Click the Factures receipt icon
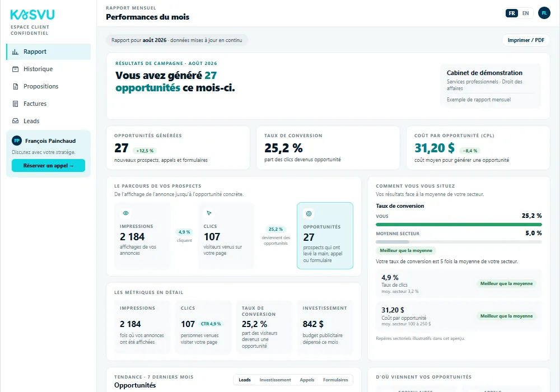Screen dimensions: 560x392 [x=15, y=104]
